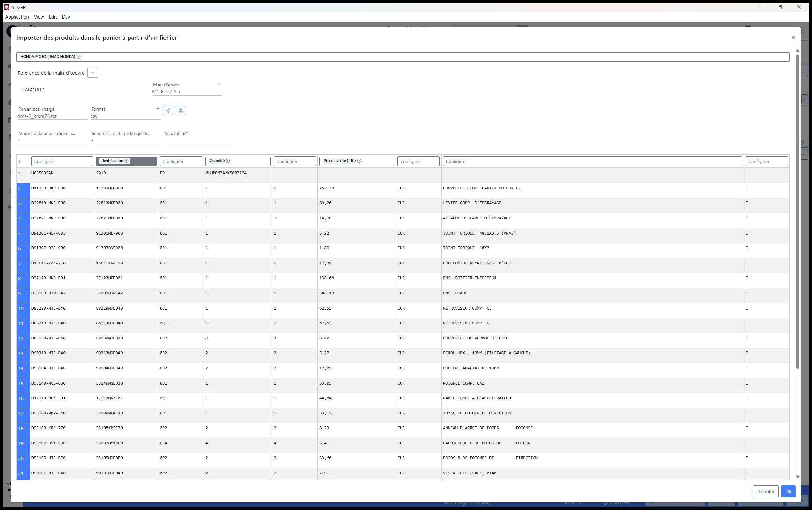Click the upload file icon
This screenshot has width=812, height=510.
click(x=181, y=111)
